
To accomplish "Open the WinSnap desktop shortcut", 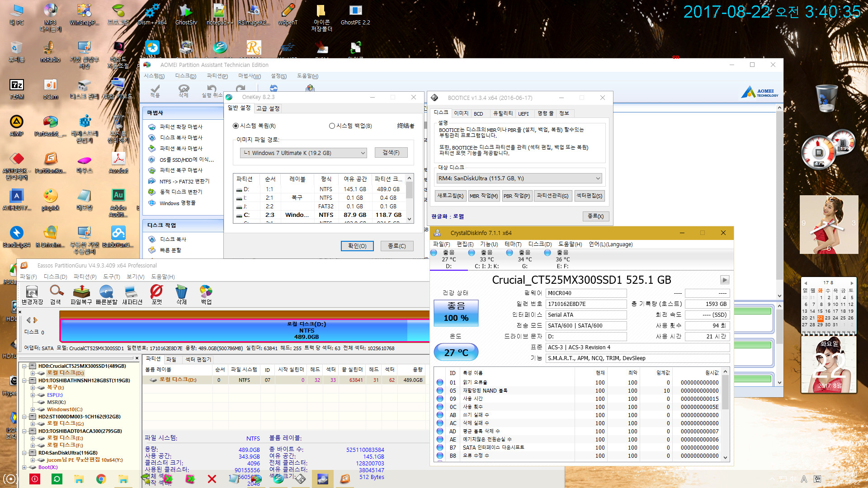I will [84, 14].
